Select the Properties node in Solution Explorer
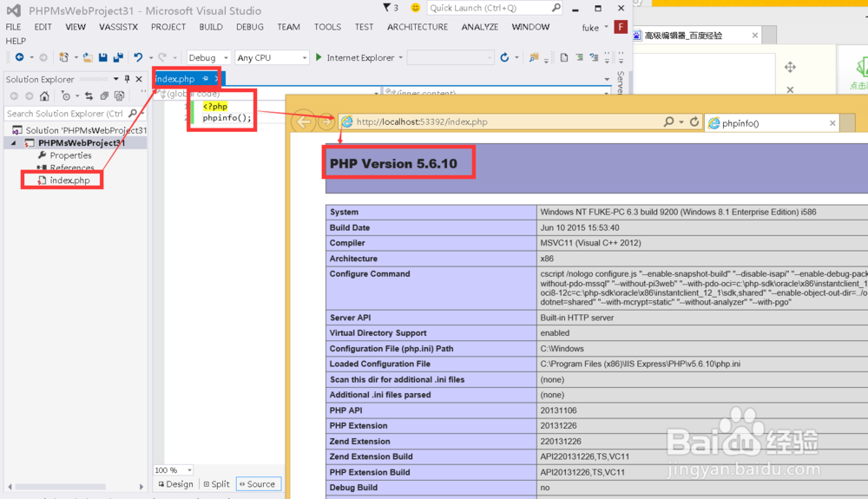 [x=70, y=155]
